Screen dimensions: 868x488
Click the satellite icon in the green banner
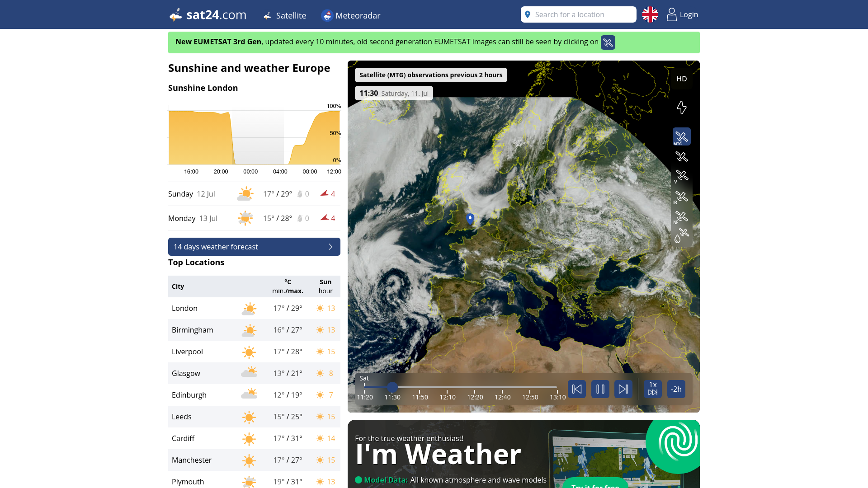608,42
